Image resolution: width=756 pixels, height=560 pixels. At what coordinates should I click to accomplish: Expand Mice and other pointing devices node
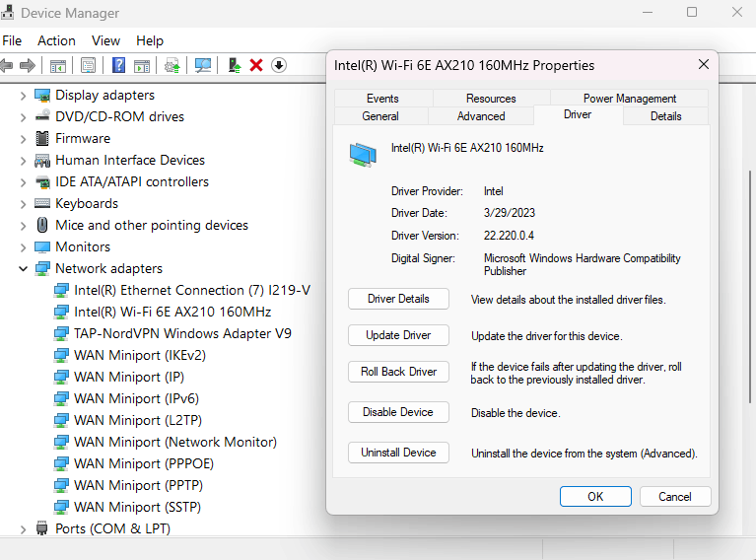pyautogui.click(x=23, y=226)
